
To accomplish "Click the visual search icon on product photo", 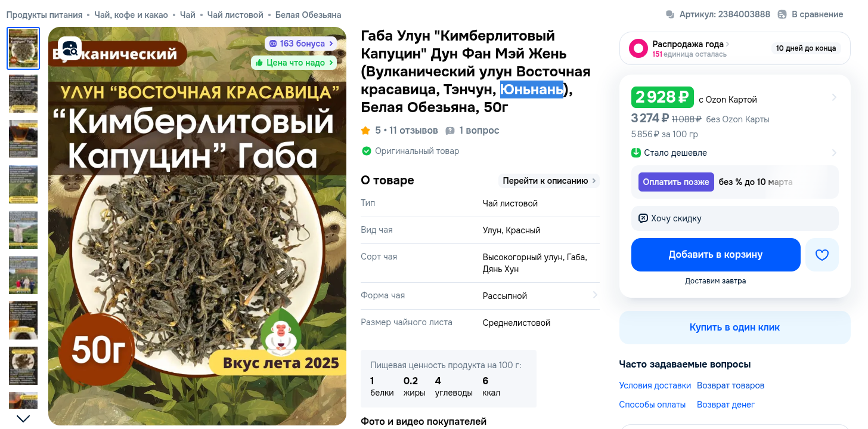I will tap(70, 48).
